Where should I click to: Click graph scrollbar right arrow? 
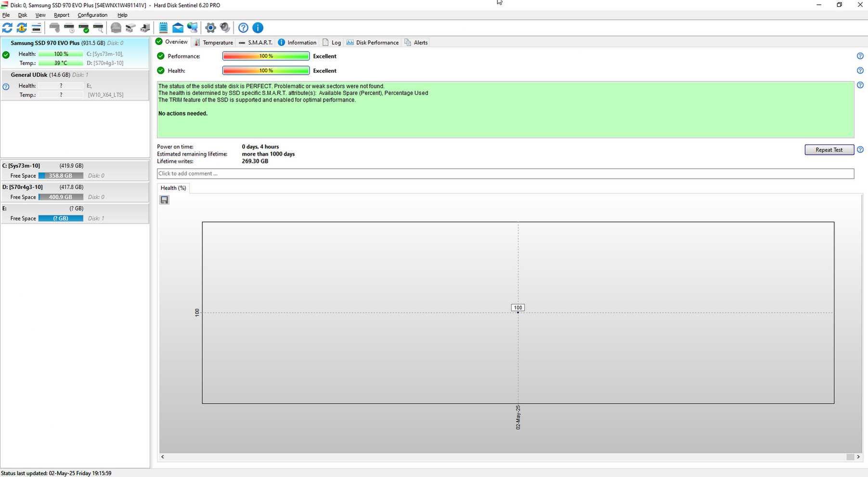coord(858,457)
